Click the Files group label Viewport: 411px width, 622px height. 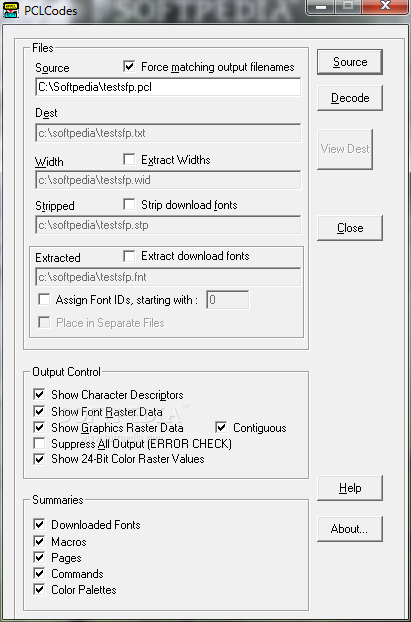point(42,48)
